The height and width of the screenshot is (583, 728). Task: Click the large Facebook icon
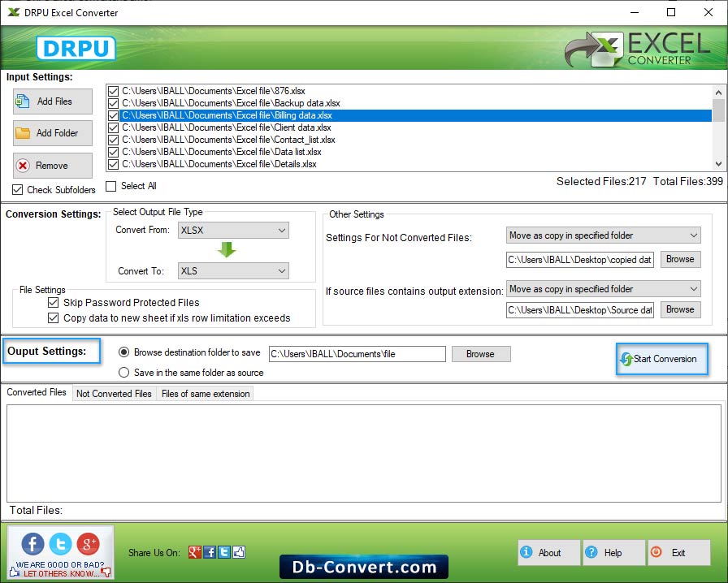tap(32, 543)
